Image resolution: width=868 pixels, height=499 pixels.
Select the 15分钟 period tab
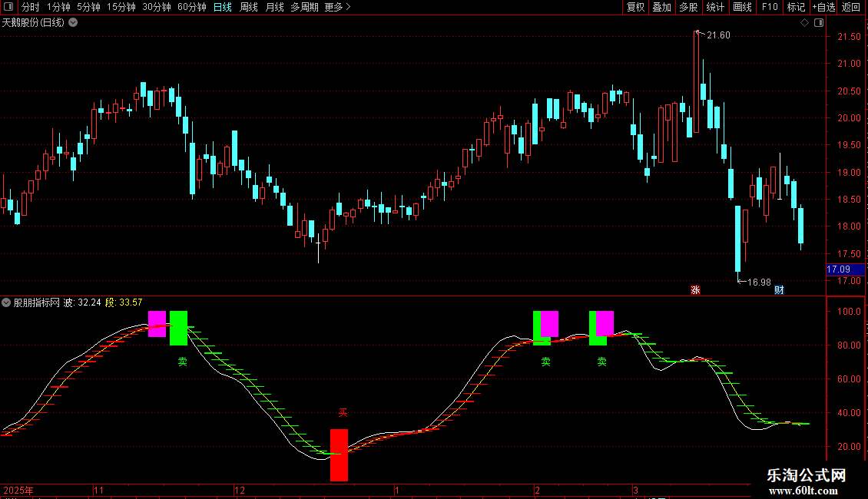(x=121, y=7)
